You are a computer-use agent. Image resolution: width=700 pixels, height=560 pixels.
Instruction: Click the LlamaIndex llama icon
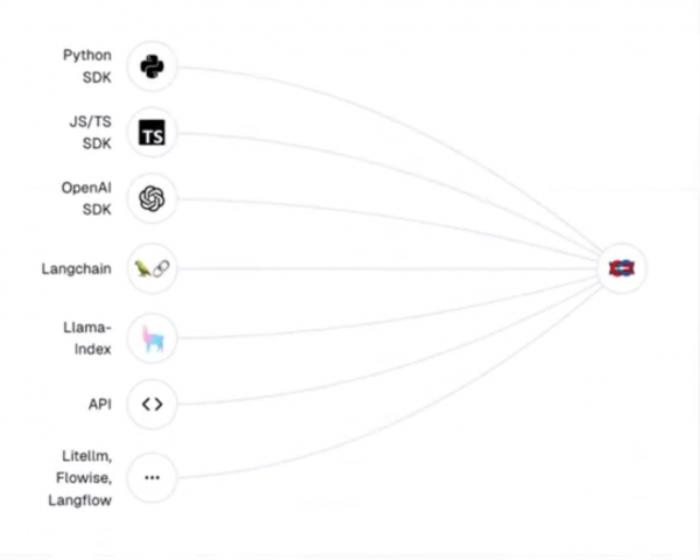(153, 338)
